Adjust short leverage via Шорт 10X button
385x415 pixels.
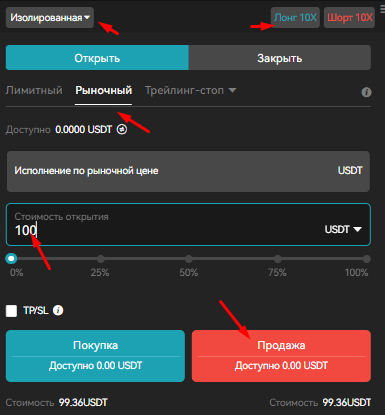[x=349, y=17]
